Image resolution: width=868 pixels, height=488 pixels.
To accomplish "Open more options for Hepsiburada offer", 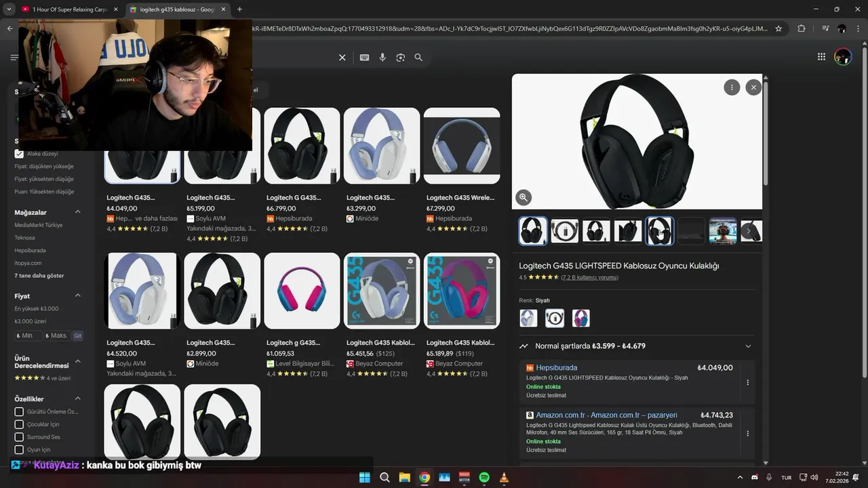I will click(x=748, y=382).
